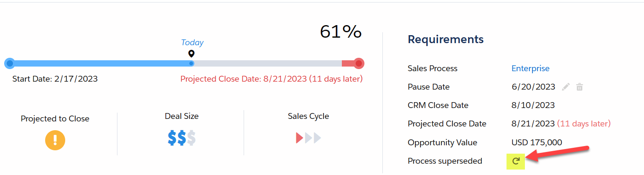Click the small Today dot on progress bar
644x175 pixels.
tap(191, 64)
